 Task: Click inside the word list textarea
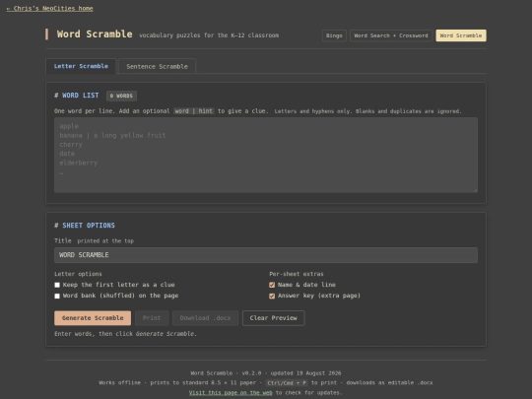pyautogui.click(x=266, y=155)
